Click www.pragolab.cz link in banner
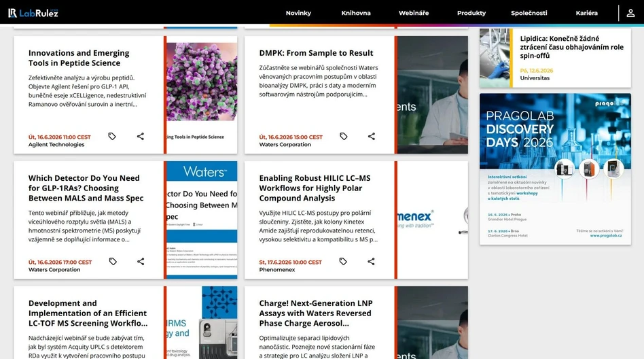The height and width of the screenshot is (359, 644). coord(606,236)
